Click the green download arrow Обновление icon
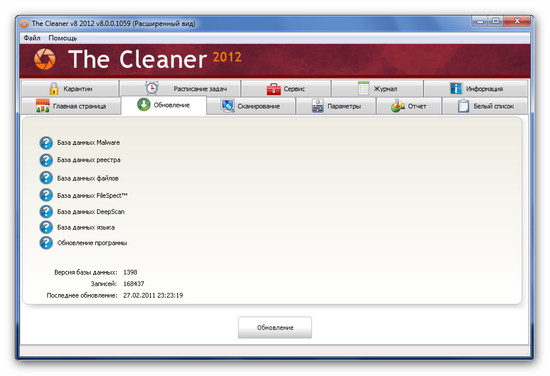 tap(143, 105)
